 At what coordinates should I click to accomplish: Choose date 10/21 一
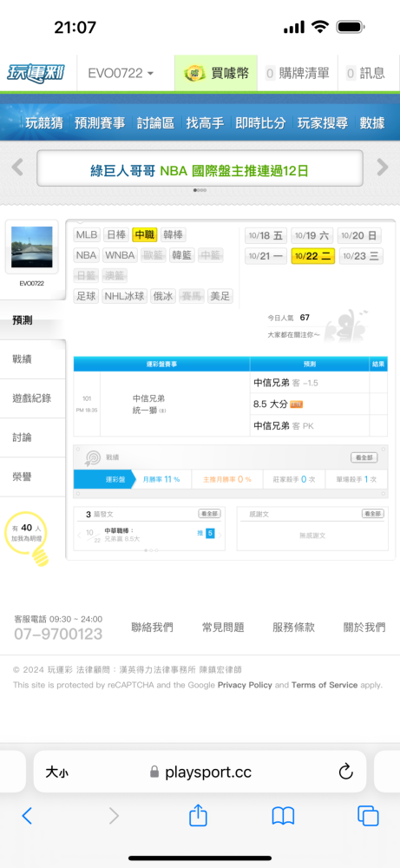[x=266, y=256]
